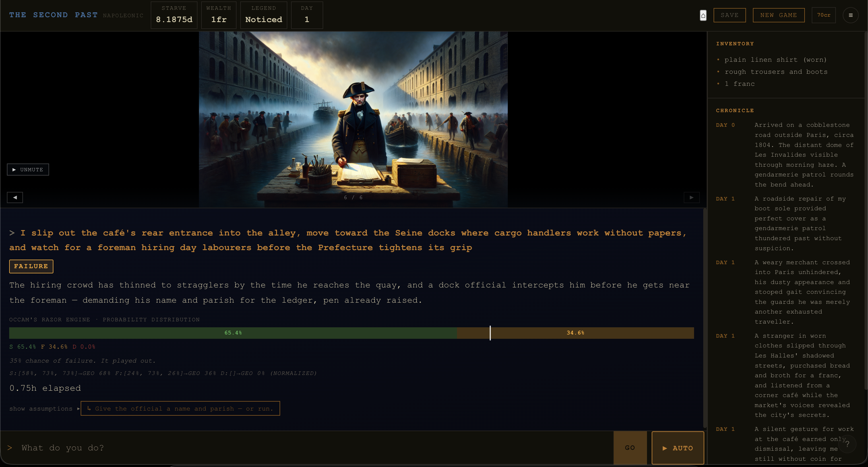Unmute the game audio

(28, 169)
